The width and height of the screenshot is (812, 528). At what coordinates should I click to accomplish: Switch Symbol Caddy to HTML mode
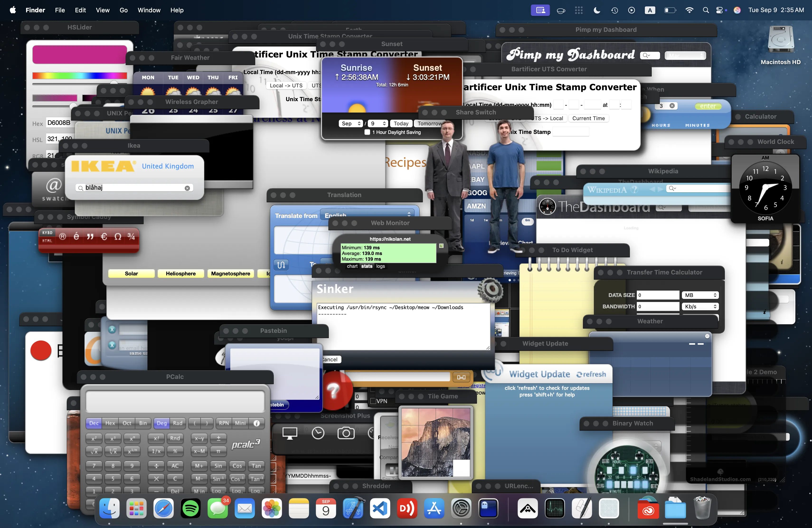(x=47, y=240)
